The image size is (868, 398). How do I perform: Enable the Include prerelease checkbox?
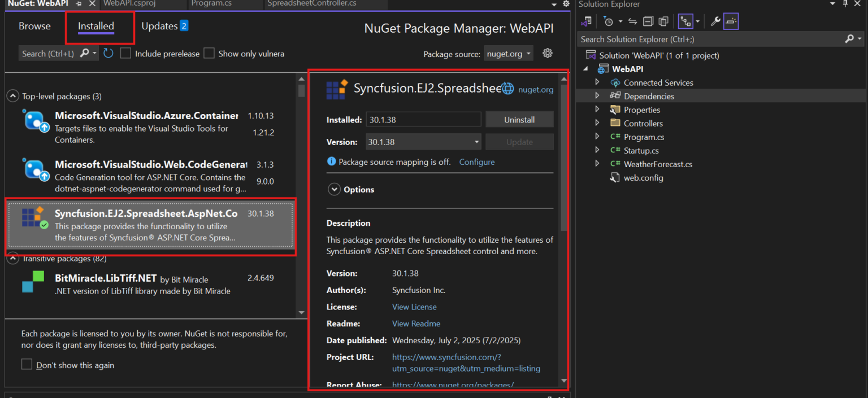click(125, 53)
